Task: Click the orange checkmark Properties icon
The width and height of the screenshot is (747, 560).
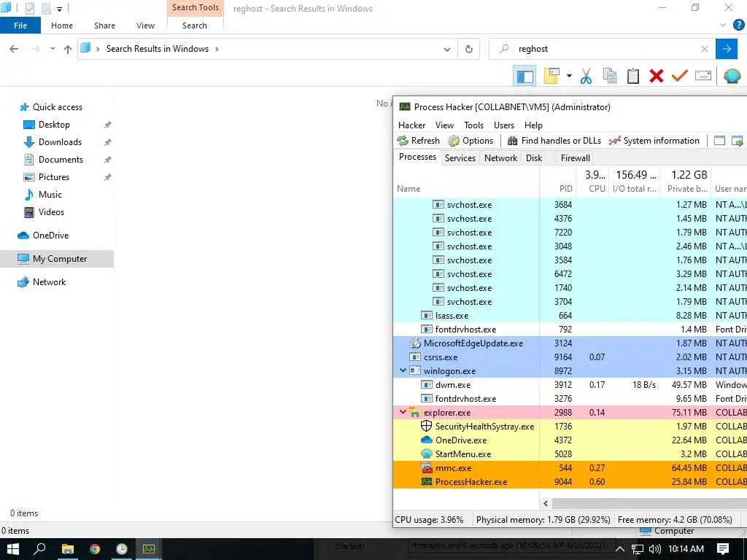Action: (x=679, y=76)
